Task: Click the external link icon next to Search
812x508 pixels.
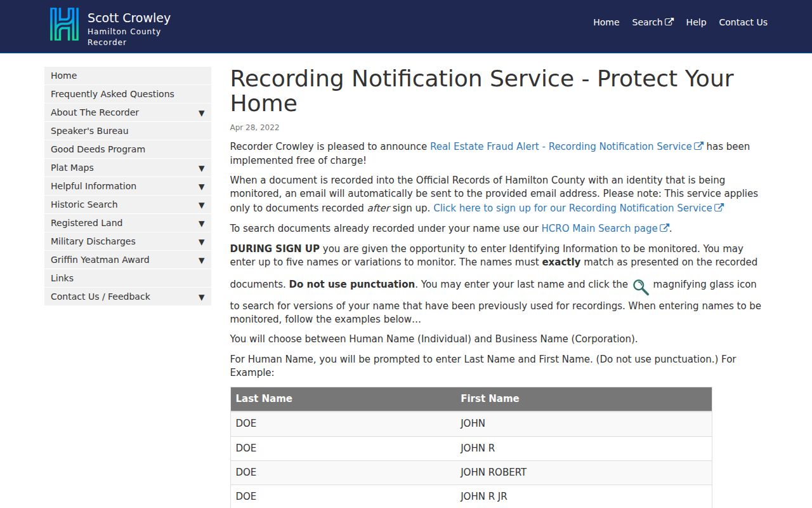Action: [669, 22]
